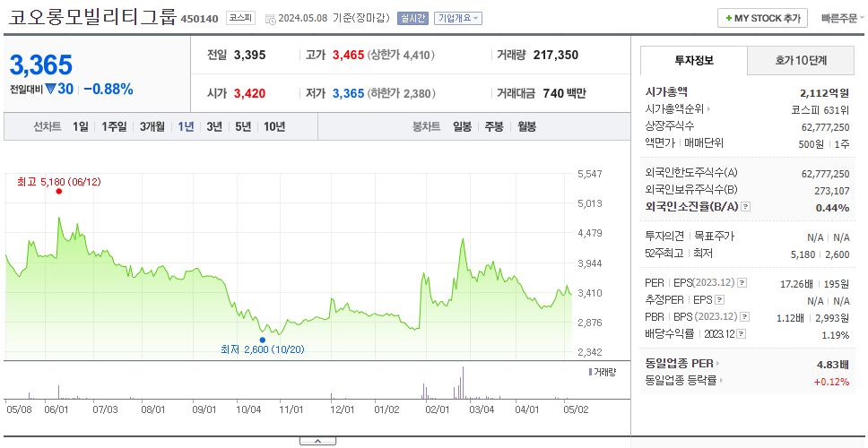Toggle the 실시간 button

(412, 18)
